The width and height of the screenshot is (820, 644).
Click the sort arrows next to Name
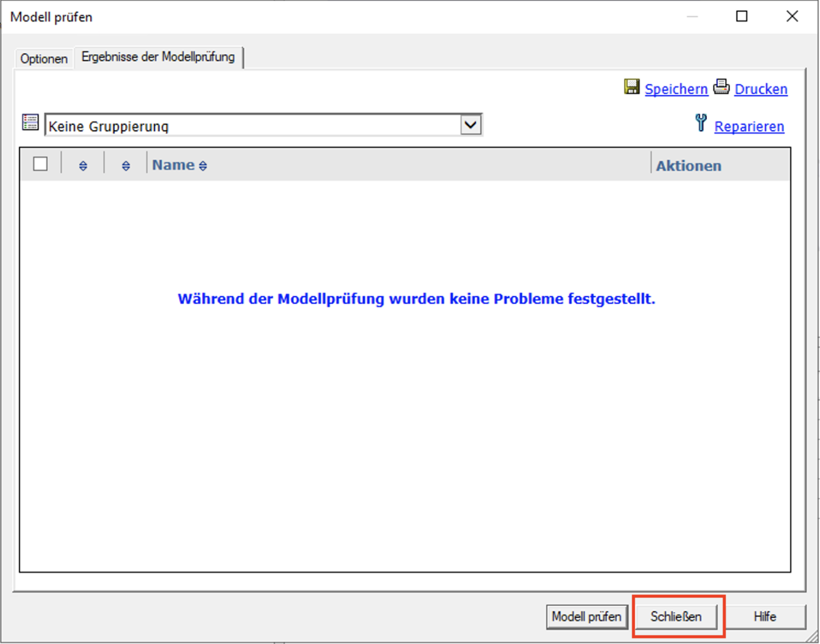pyautogui.click(x=203, y=166)
